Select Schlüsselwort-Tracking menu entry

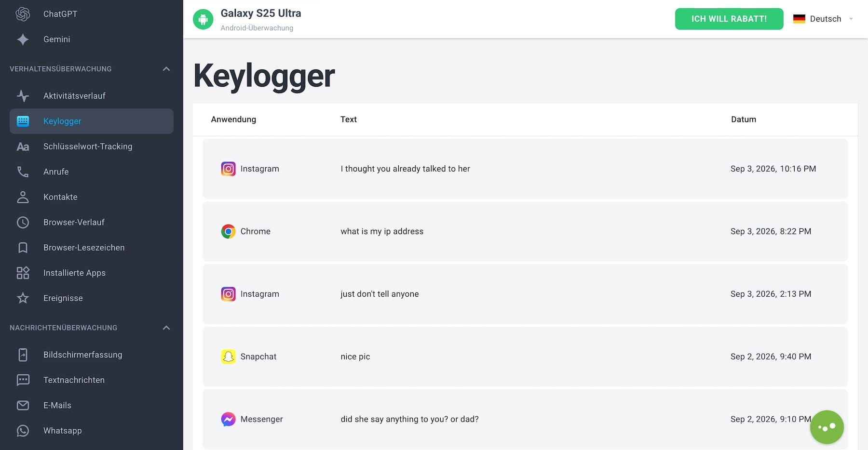[91, 146]
